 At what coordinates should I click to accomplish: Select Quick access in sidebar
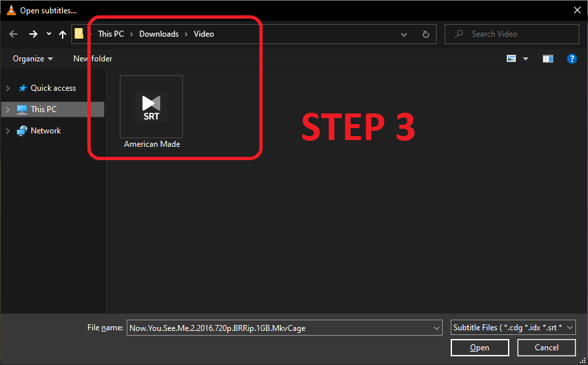53,88
